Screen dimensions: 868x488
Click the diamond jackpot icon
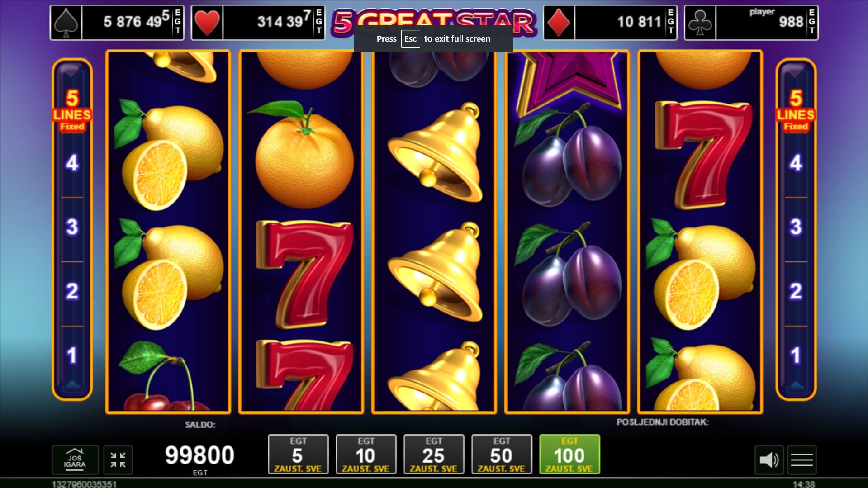(559, 23)
